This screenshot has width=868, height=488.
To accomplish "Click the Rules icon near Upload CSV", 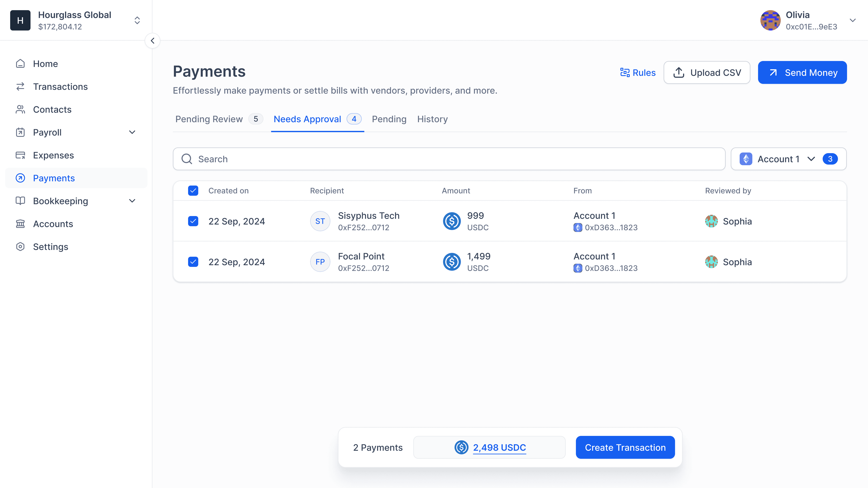I will (x=625, y=72).
